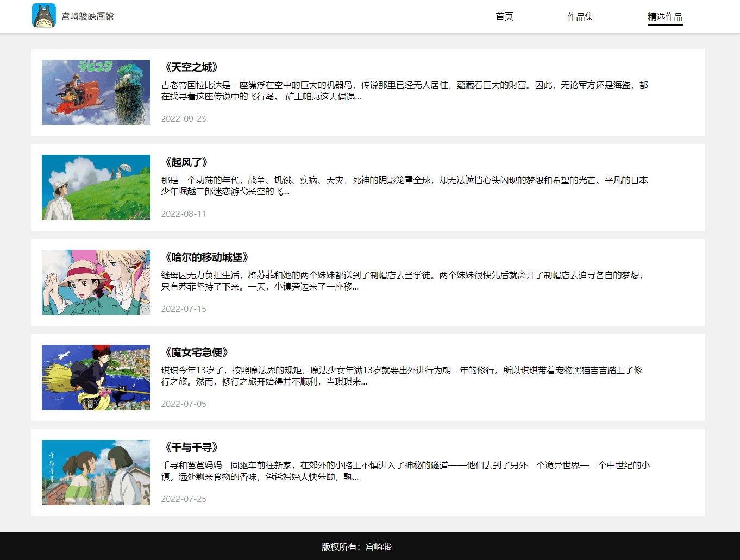Click the title 《魔女宅急便》
Screen dimensions: 740x560
point(197,353)
